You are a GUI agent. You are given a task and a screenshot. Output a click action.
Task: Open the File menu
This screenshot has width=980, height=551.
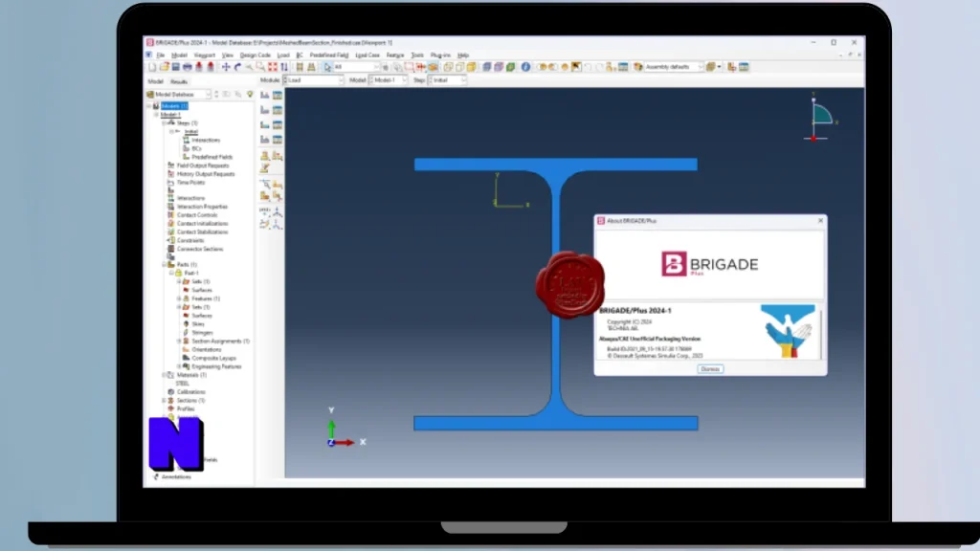coord(161,55)
